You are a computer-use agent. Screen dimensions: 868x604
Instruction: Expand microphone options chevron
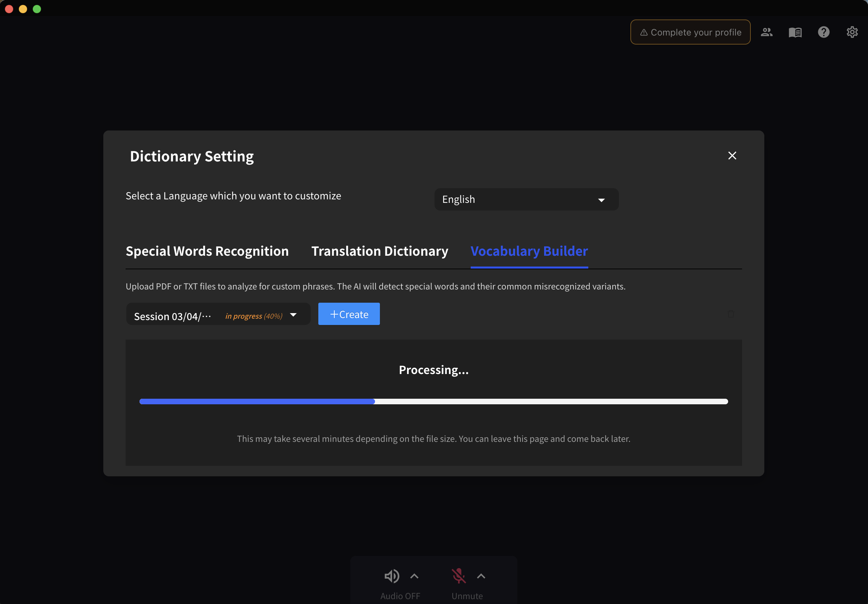[x=481, y=576]
